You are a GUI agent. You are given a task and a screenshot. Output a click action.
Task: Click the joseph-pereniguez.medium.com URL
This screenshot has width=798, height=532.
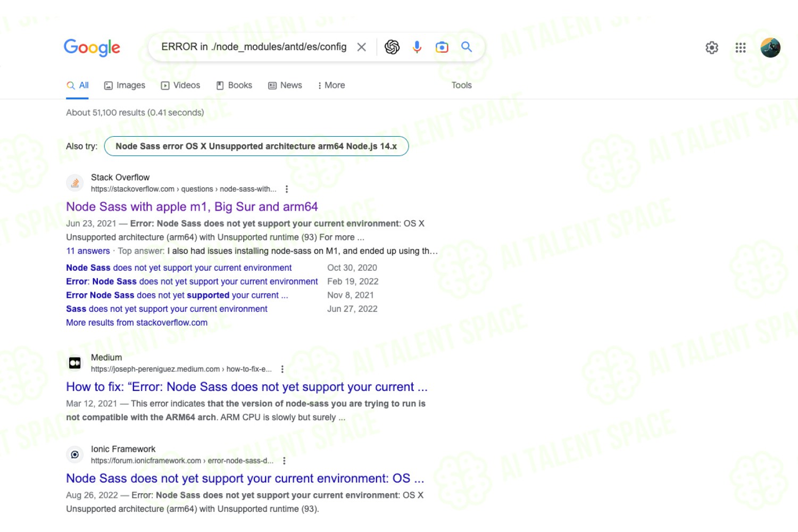tap(181, 369)
